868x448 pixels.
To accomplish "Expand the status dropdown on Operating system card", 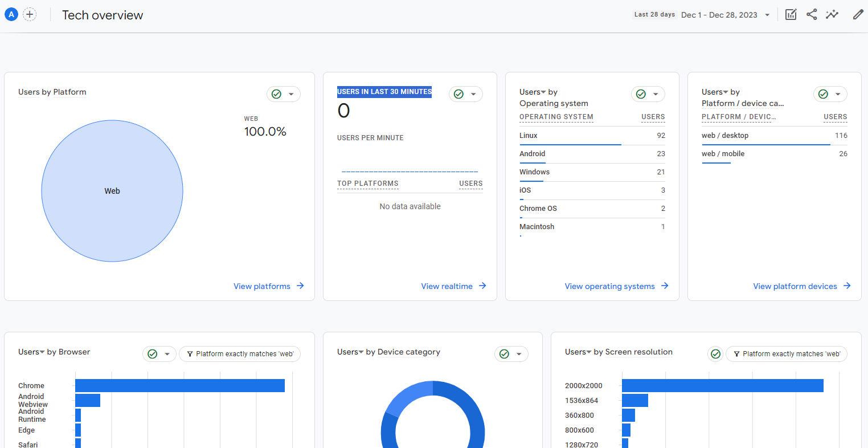I will coord(656,94).
